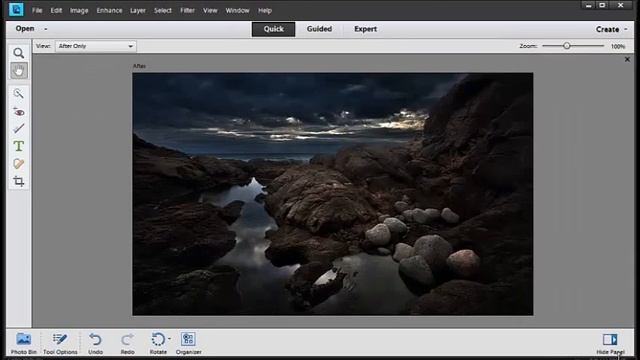Open the File menu
The image size is (640, 360).
(37, 11)
